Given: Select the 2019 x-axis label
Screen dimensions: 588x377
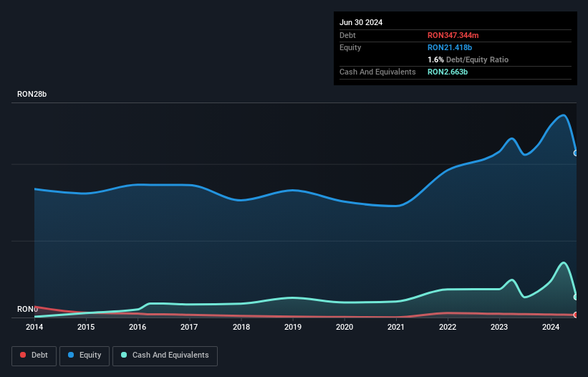Looking at the screenshot, I should point(293,327).
